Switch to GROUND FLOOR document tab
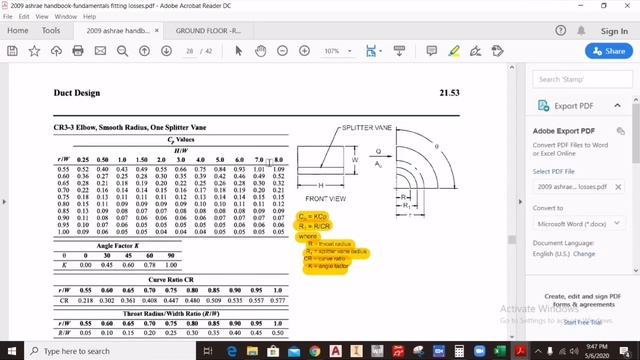Viewport: 640px width, 360px height. pyautogui.click(x=208, y=31)
